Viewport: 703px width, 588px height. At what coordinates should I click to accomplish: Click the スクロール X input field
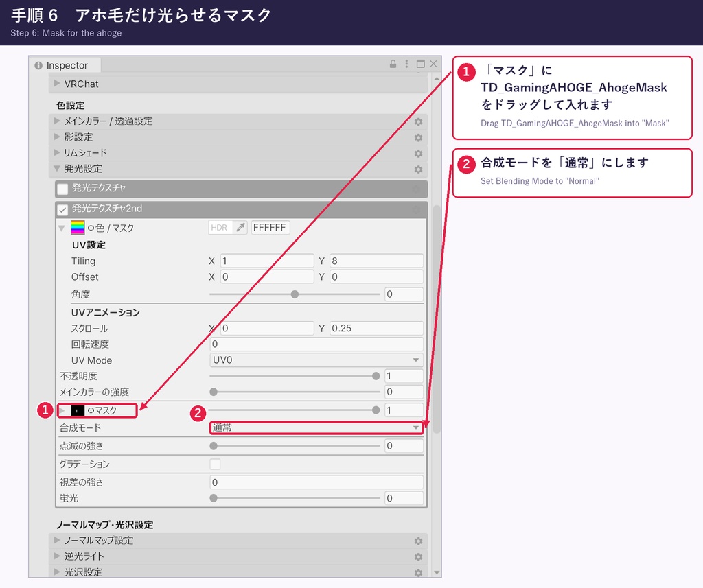tap(267, 328)
